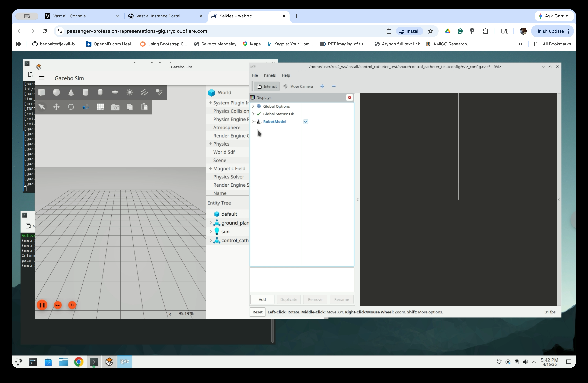This screenshot has width=588, height=383.
Task: Launch the file manager from the taskbar
Action: (x=63, y=362)
